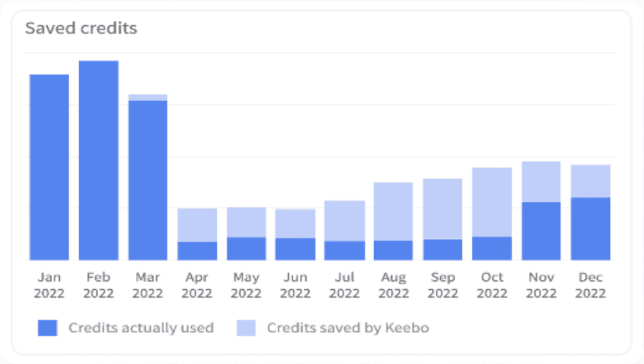Click Jun 2022 saved credits segment
This screenshot has width=644, height=364.
tap(295, 224)
